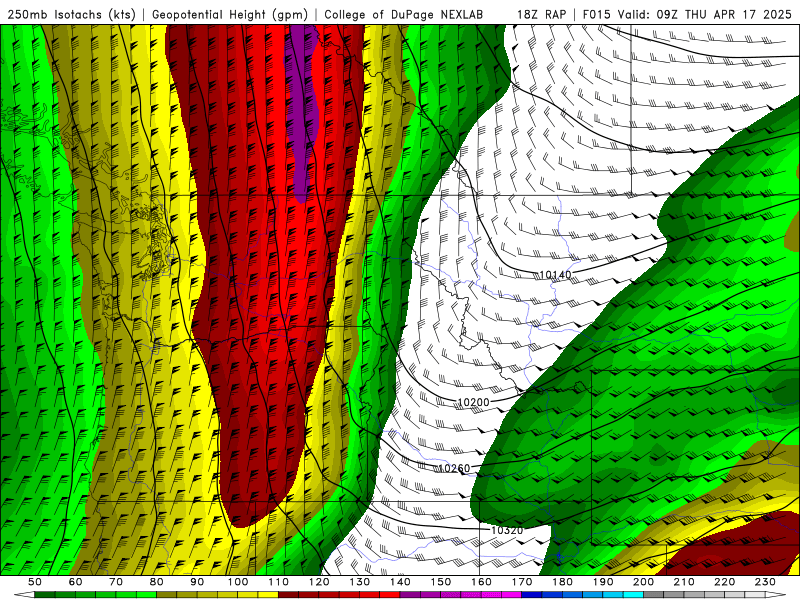Click the 'College of DuPage NEXLAB' label
The height and width of the screenshot is (600, 800).
403,14
